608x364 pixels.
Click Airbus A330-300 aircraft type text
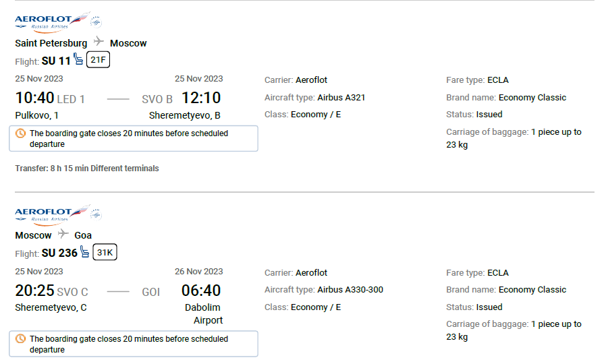(x=350, y=290)
